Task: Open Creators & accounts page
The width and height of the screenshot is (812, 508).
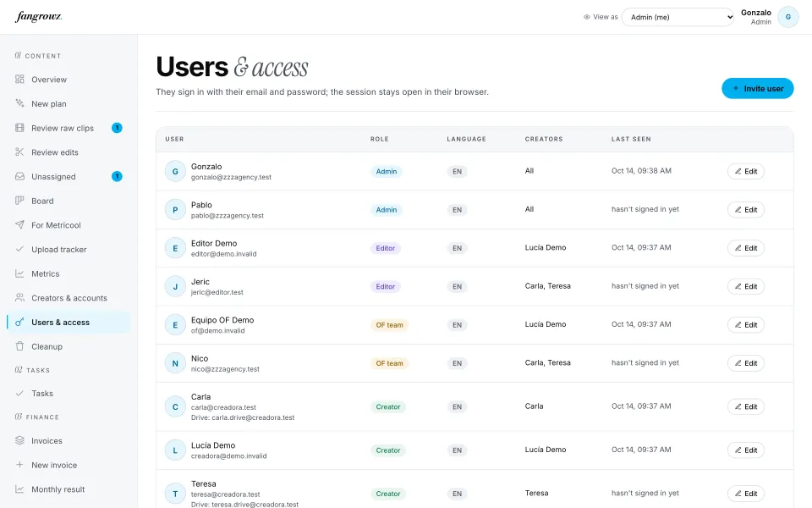Action: point(69,297)
